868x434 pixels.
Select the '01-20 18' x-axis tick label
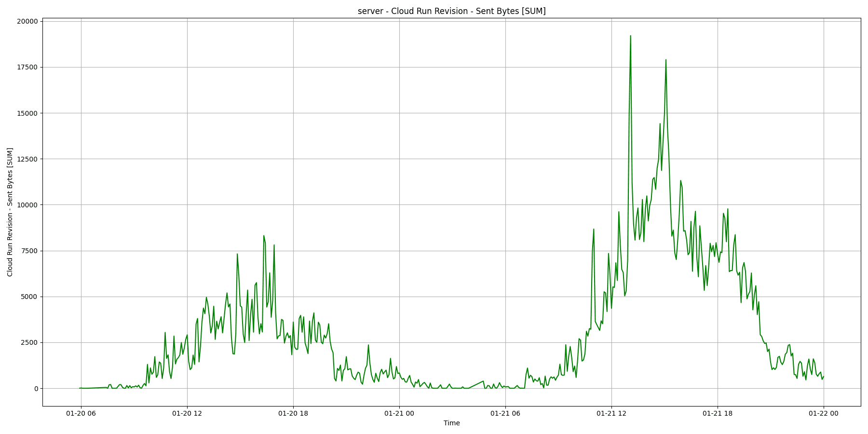pyautogui.click(x=293, y=413)
